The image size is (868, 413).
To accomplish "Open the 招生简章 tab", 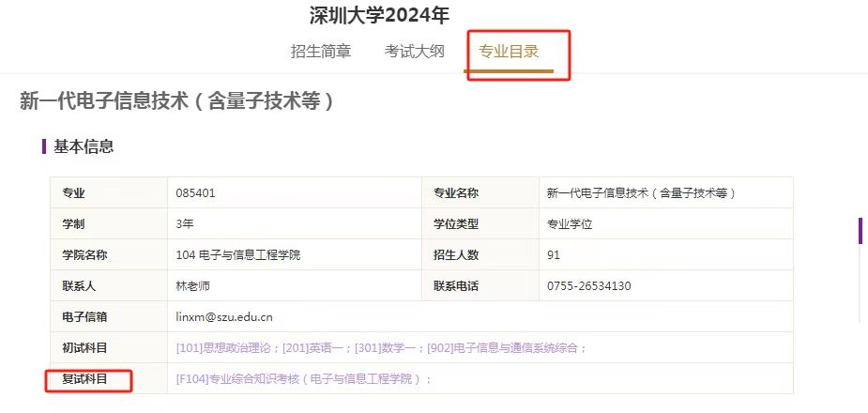I will pyautogui.click(x=321, y=52).
